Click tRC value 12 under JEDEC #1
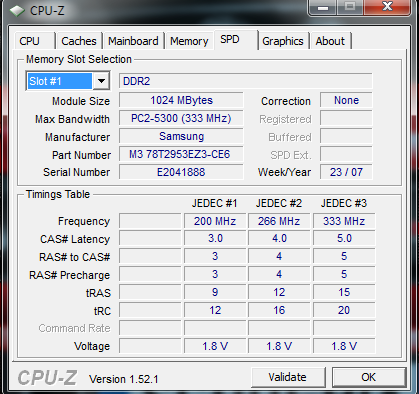This screenshot has width=419, height=394. pos(215,310)
